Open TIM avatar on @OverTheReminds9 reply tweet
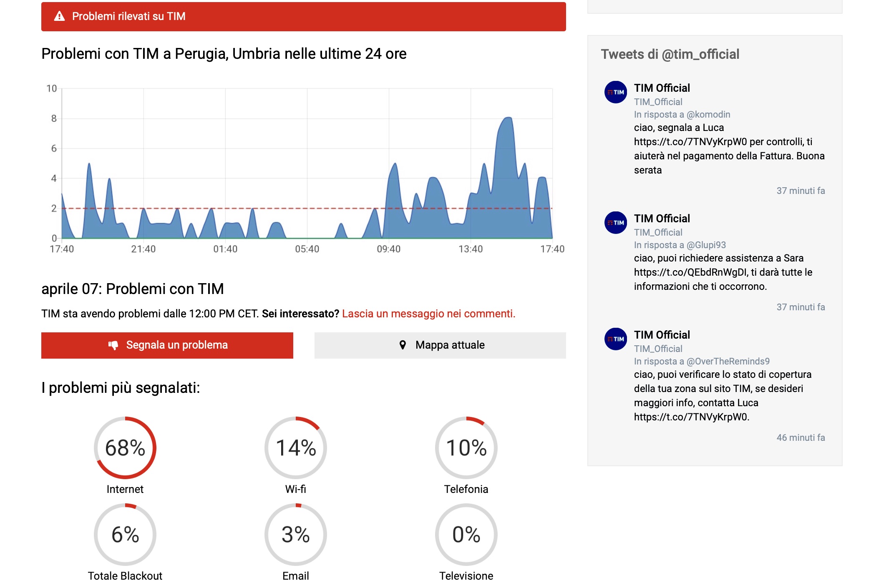Viewport: 876px width, 588px height. [616, 339]
